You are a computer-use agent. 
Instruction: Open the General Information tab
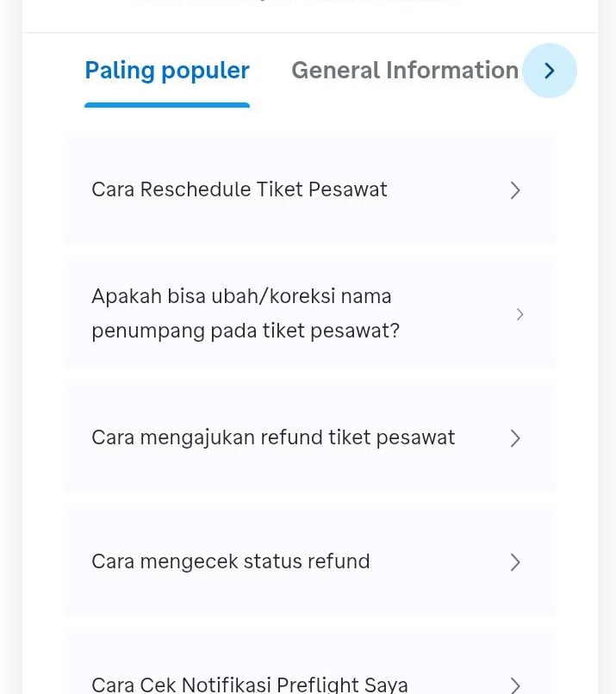[405, 71]
